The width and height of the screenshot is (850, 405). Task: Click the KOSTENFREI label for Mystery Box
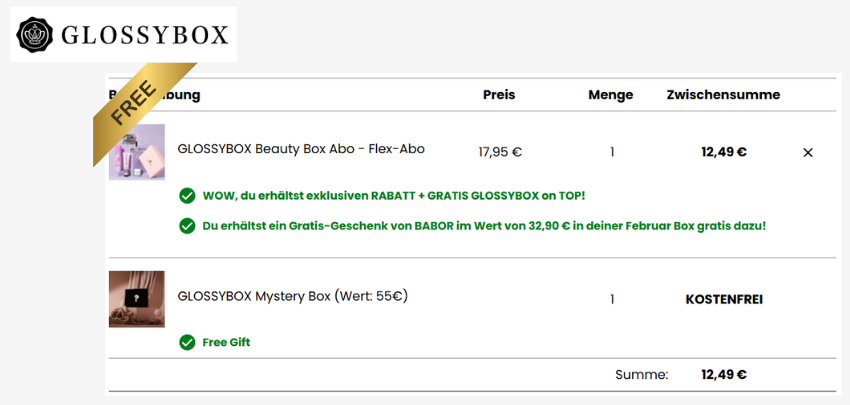pyautogui.click(x=724, y=299)
